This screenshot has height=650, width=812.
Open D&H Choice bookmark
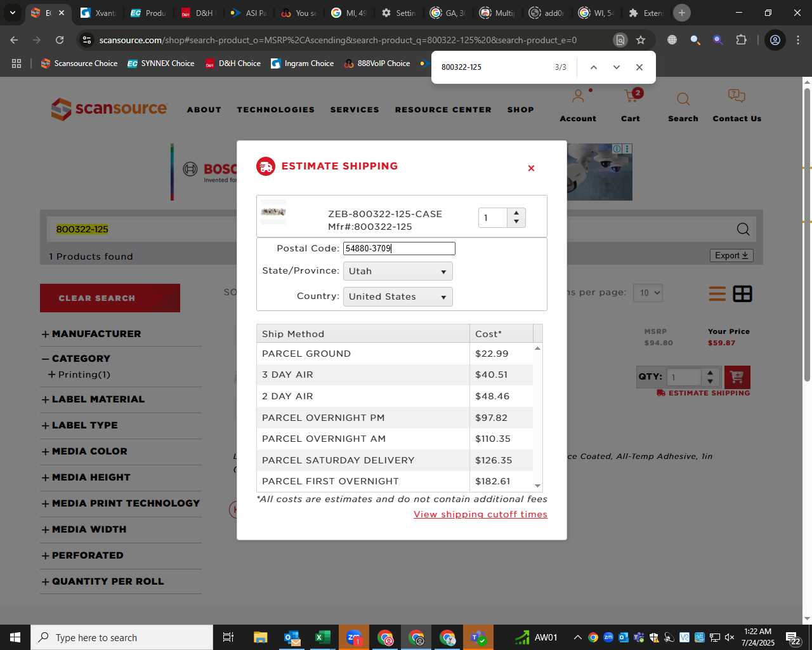tap(233, 63)
